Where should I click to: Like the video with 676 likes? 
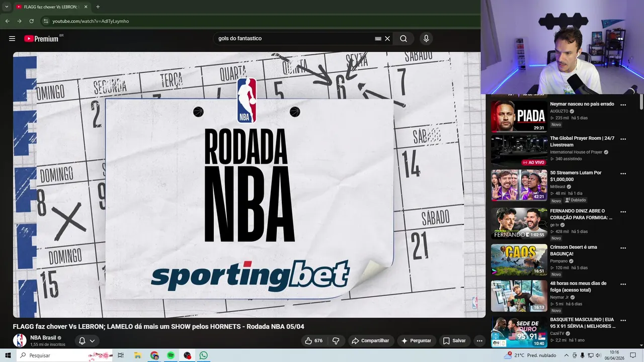313,341
